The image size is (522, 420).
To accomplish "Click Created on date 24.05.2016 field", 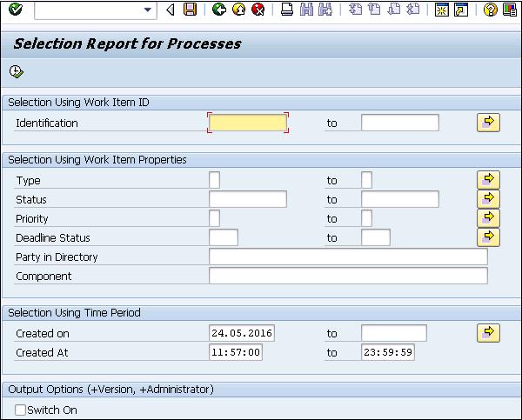I will point(242,333).
